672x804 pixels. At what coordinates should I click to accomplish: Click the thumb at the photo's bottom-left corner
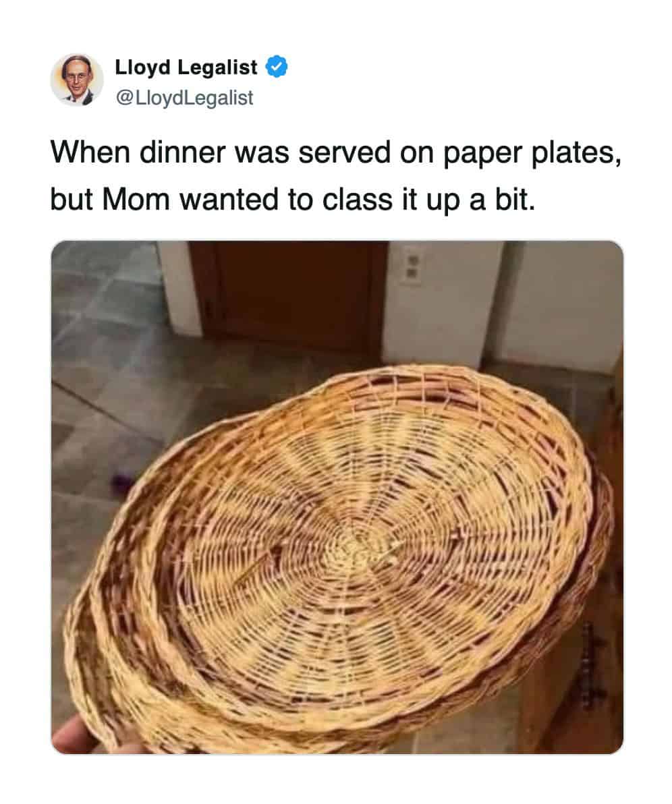pos(77,735)
